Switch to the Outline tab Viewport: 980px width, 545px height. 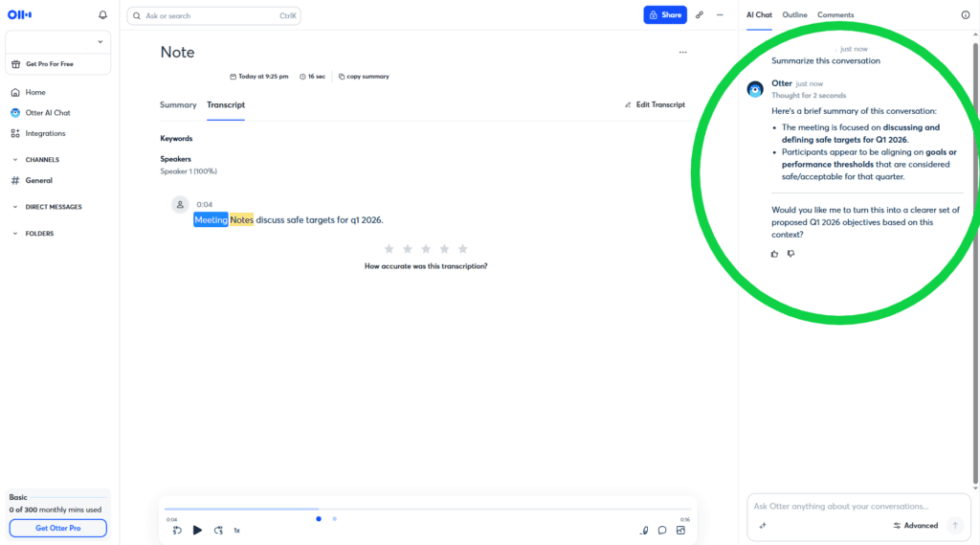tap(794, 15)
